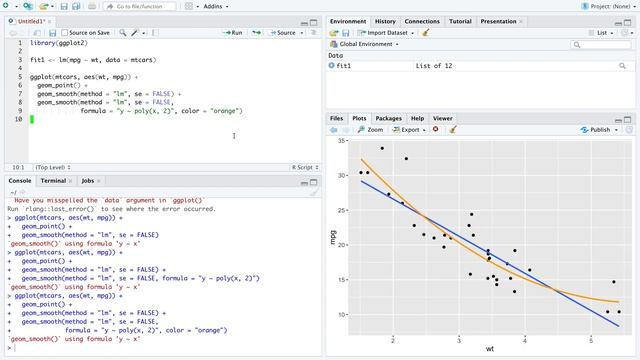Open the Connections tab

click(422, 21)
